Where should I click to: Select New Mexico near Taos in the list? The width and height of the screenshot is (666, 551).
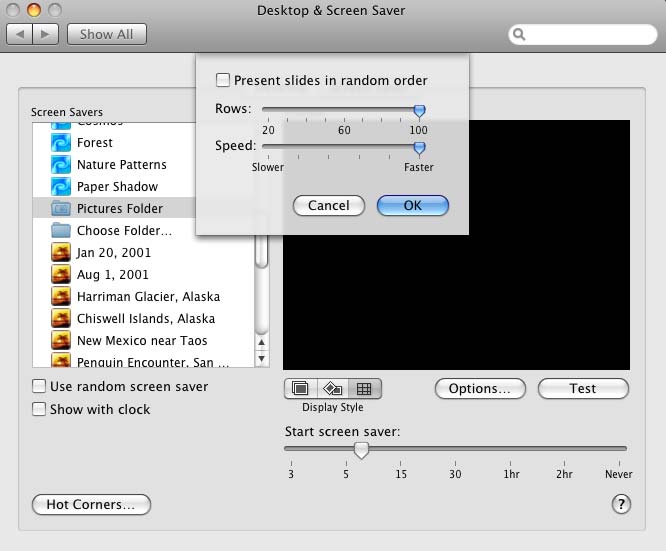(x=143, y=341)
